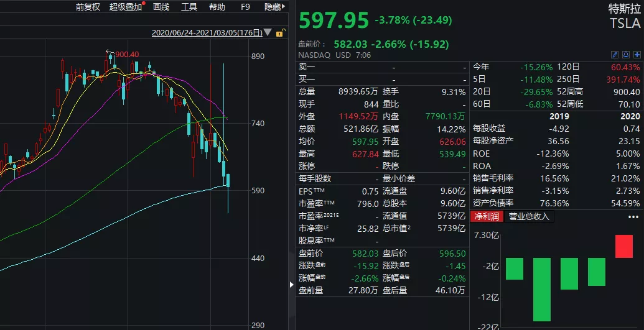
Task: Click the tallest green net profit bar
Action: click(542, 290)
